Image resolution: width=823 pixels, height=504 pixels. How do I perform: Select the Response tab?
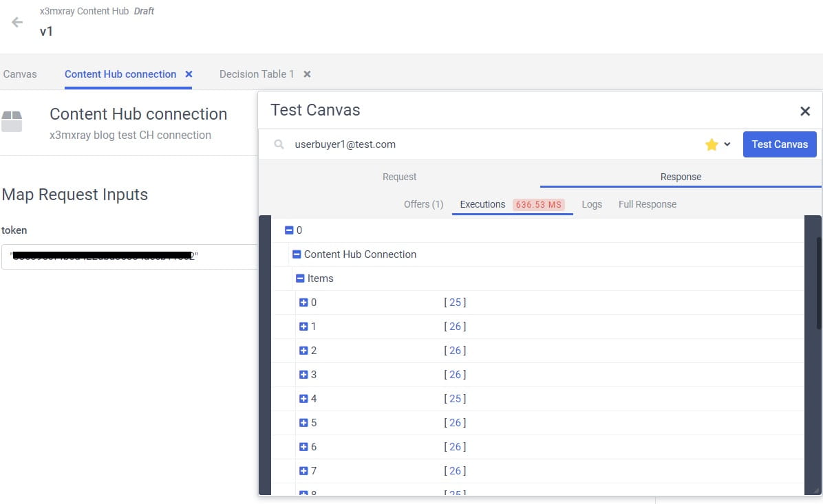click(681, 177)
